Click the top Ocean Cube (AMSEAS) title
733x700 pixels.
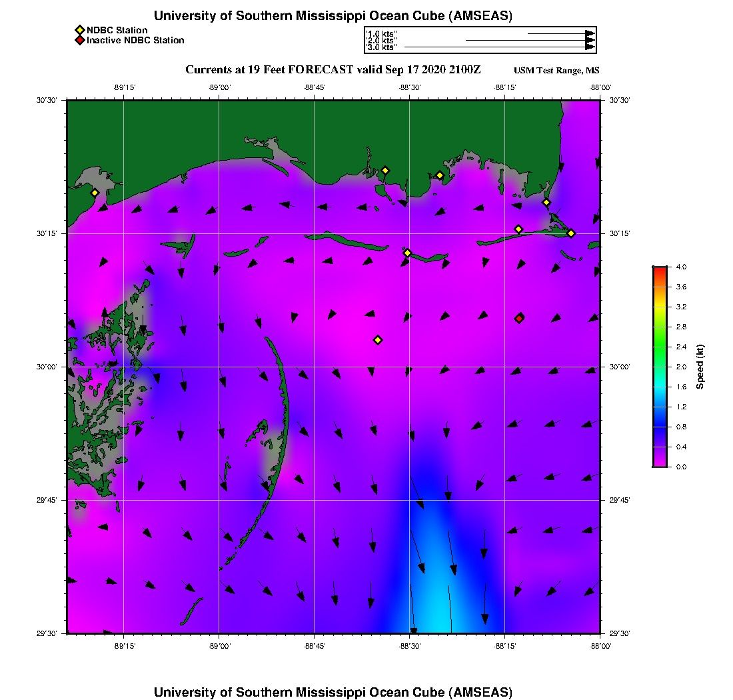(x=333, y=15)
